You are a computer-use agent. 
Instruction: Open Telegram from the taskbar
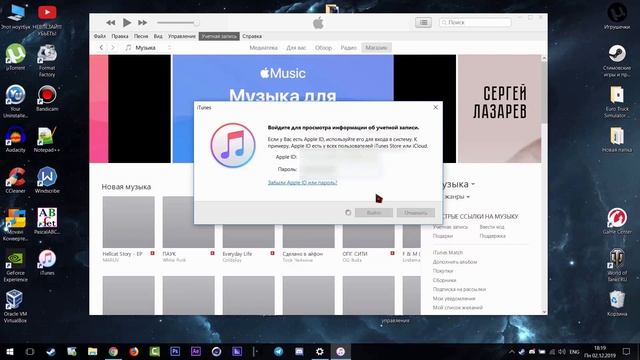coord(278,351)
